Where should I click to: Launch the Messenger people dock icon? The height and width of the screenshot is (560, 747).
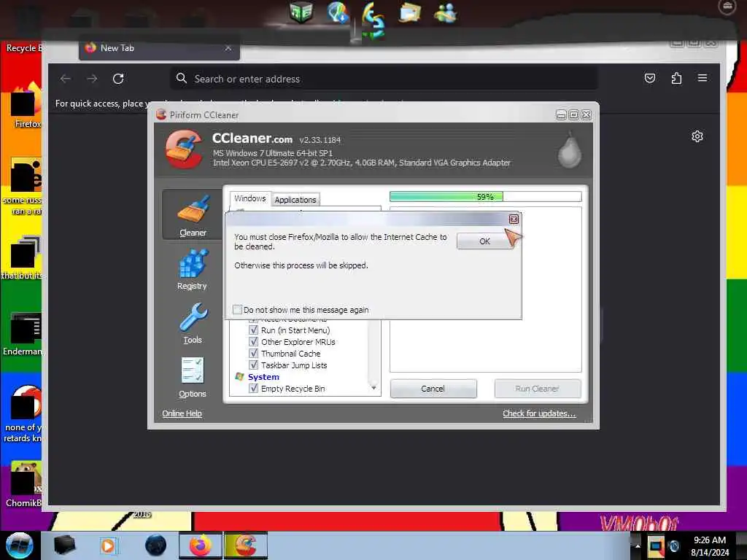coord(446,12)
